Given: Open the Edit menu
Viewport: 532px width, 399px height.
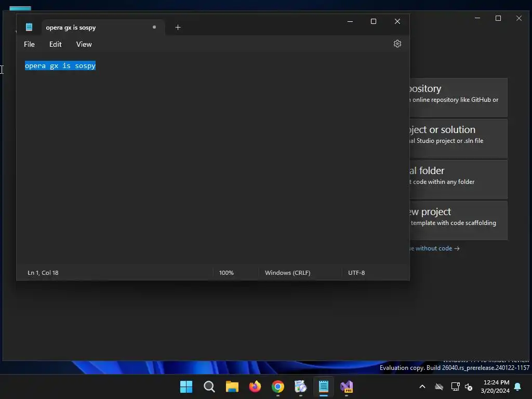Looking at the screenshot, I should pyautogui.click(x=55, y=45).
